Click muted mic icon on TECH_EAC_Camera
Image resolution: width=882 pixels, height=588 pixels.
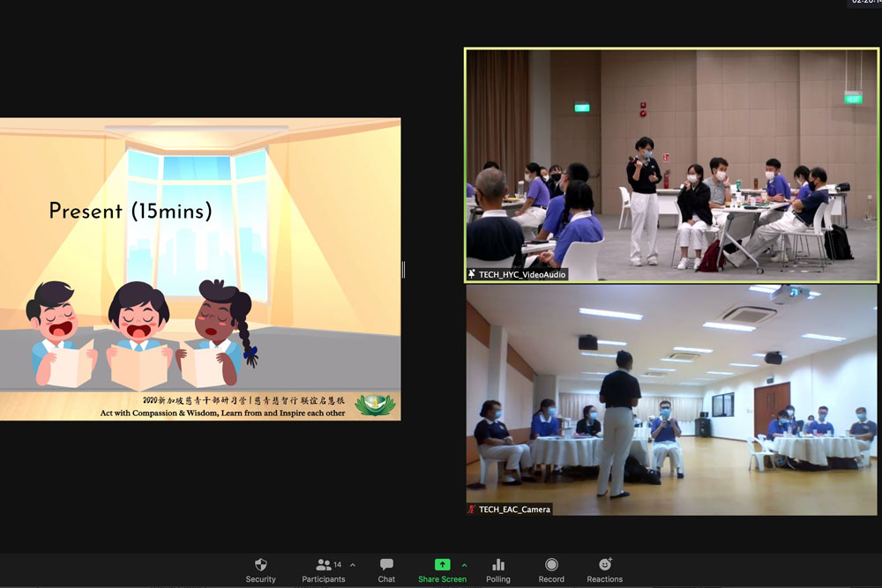[x=472, y=510]
